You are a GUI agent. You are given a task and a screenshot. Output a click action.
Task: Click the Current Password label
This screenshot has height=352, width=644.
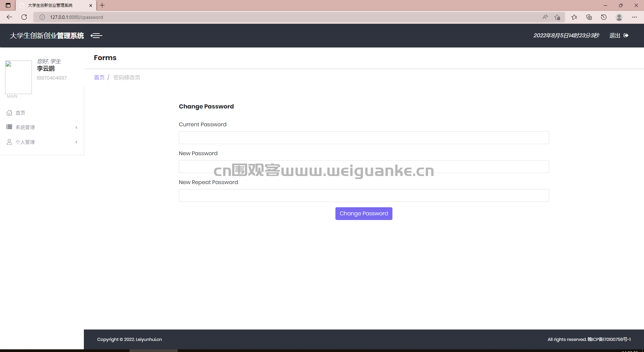click(x=203, y=125)
